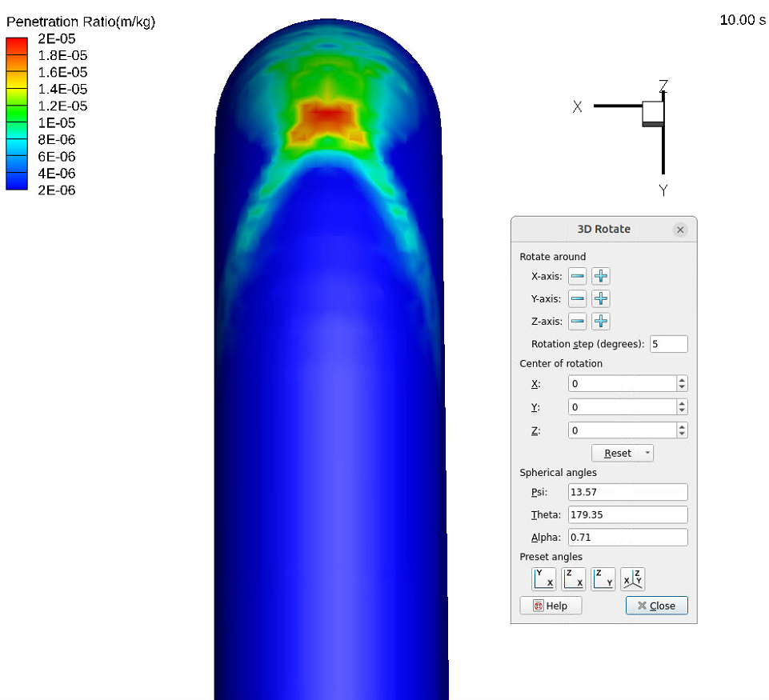Open Help for 3D Rotate
This screenshot has height=700, width=769.
coord(551,606)
